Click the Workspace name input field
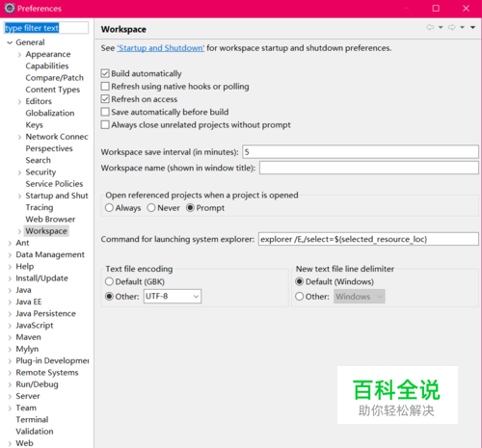Viewport: 482px width, 448px height. 369,168
